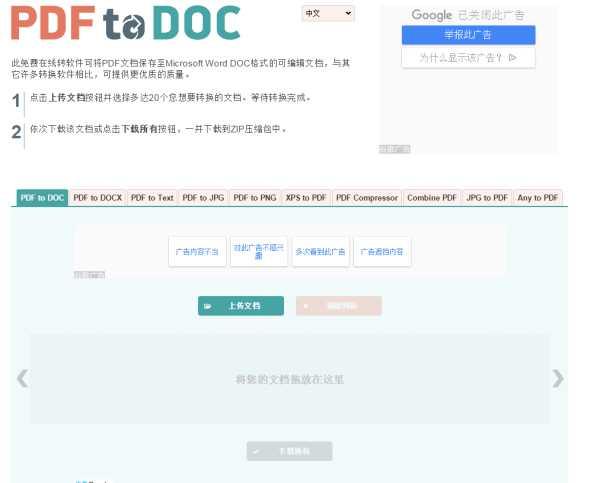Click the 上传文档 upload button
Viewport: 600px width, 483px height.
point(241,306)
